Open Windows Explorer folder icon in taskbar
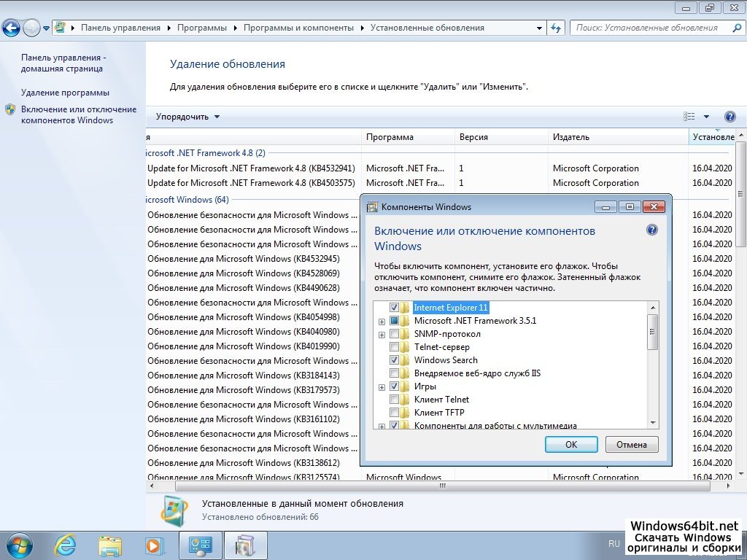 pos(110,545)
